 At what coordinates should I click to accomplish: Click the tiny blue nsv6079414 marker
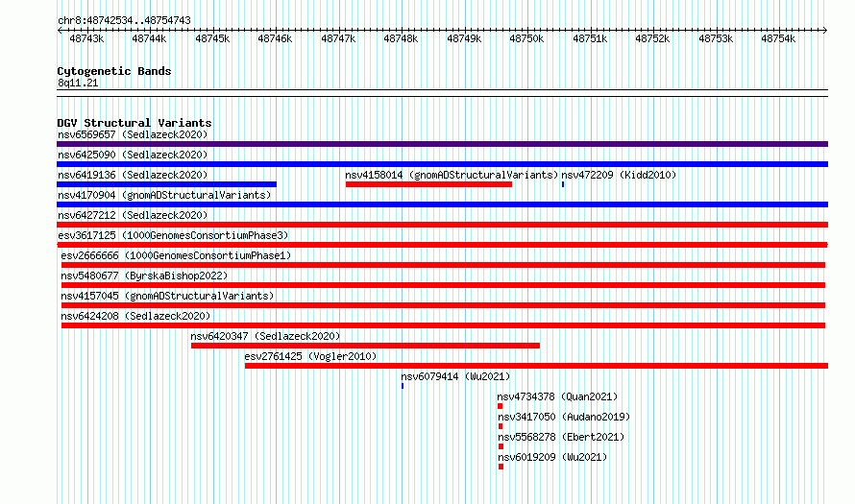403,386
